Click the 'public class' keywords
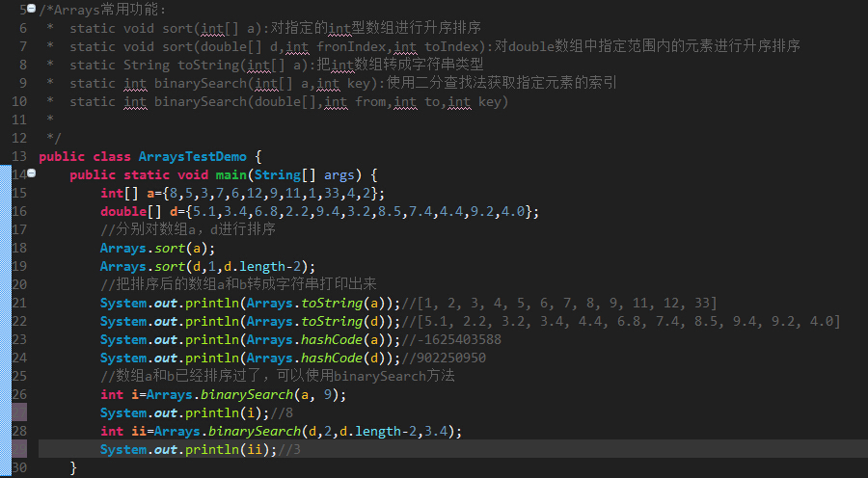The image size is (868, 478). [x=85, y=156]
